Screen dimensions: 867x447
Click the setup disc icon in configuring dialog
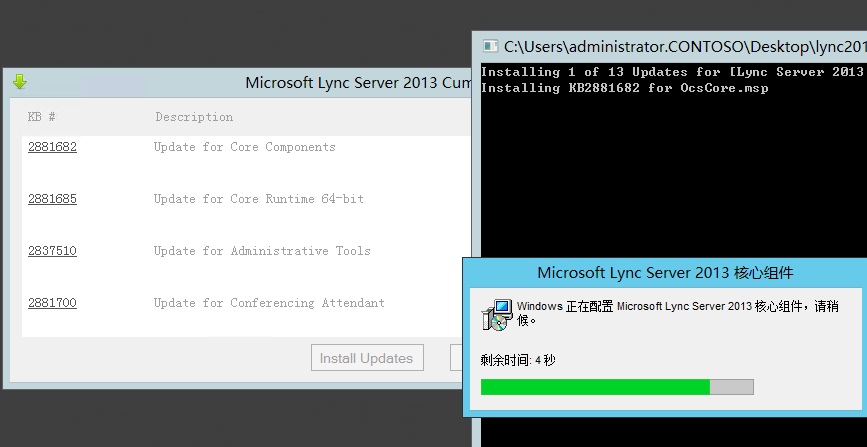[x=497, y=314]
